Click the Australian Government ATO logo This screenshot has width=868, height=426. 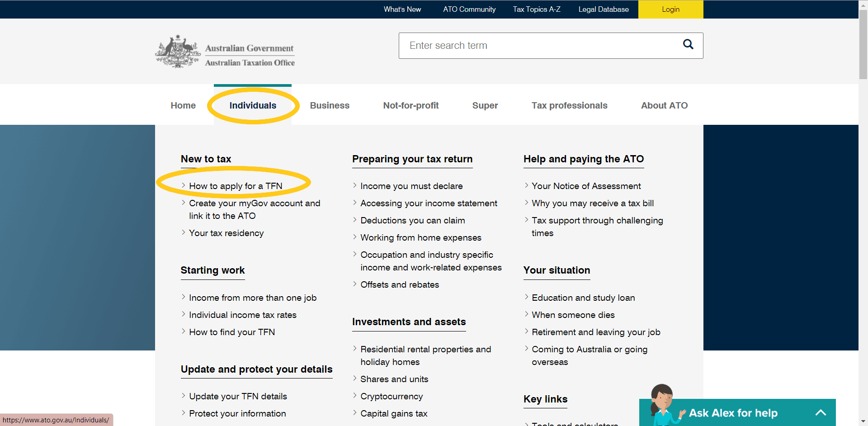[x=225, y=52]
